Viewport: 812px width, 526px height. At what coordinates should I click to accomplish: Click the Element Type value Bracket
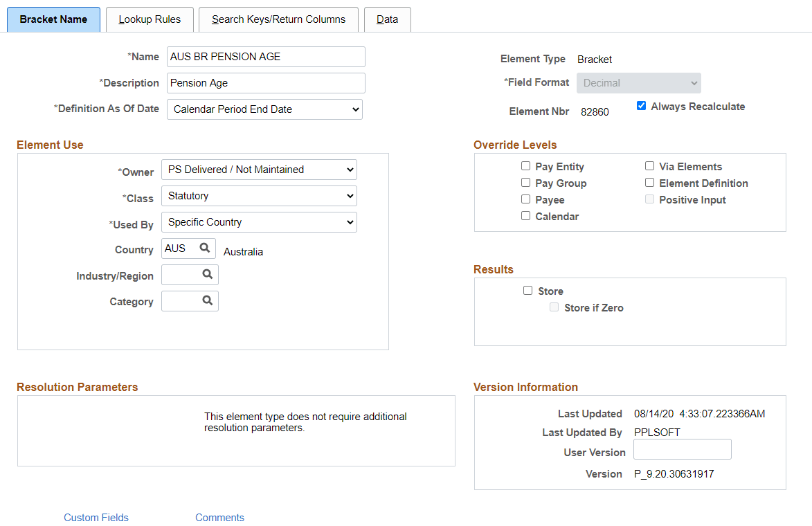pos(595,60)
